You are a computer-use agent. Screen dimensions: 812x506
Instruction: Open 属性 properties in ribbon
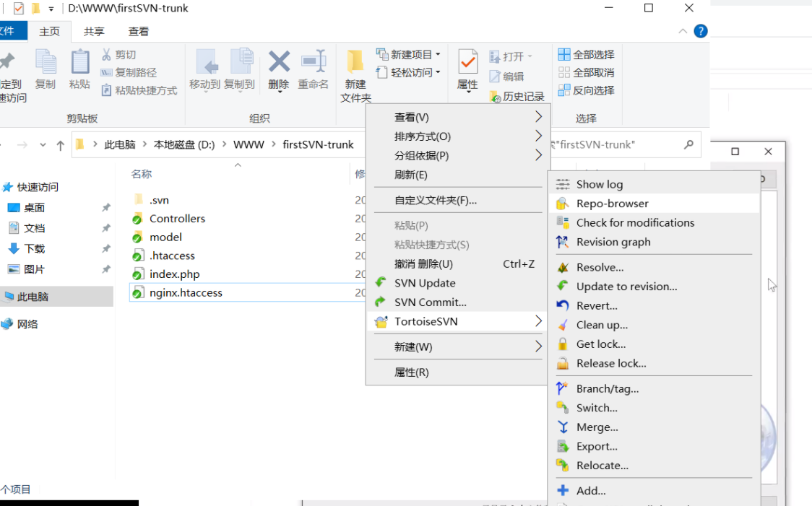[x=467, y=70]
